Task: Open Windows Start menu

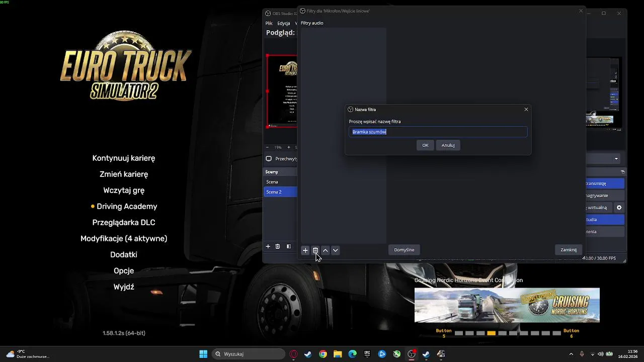Action: pyautogui.click(x=203, y=354)
